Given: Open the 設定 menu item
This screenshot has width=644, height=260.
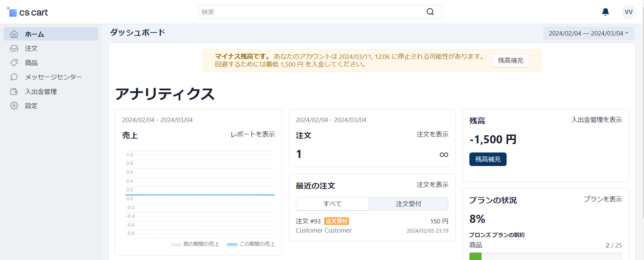Looking at the screenshot, I should coord(51,106).
